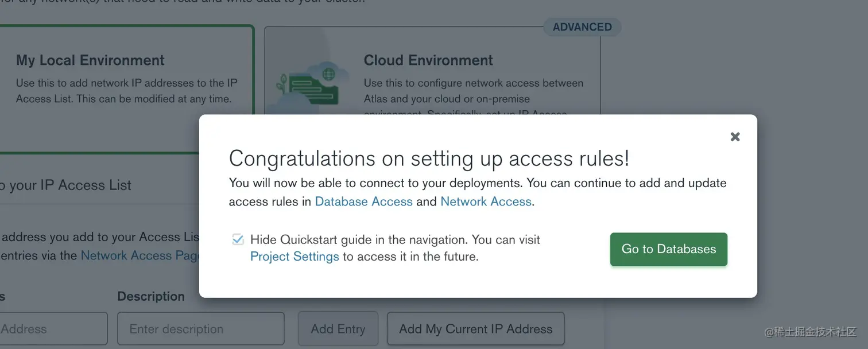868x349 pixels.
Task: Open the Database Access link
Action: pyautogui.click(x=363, y=201)
